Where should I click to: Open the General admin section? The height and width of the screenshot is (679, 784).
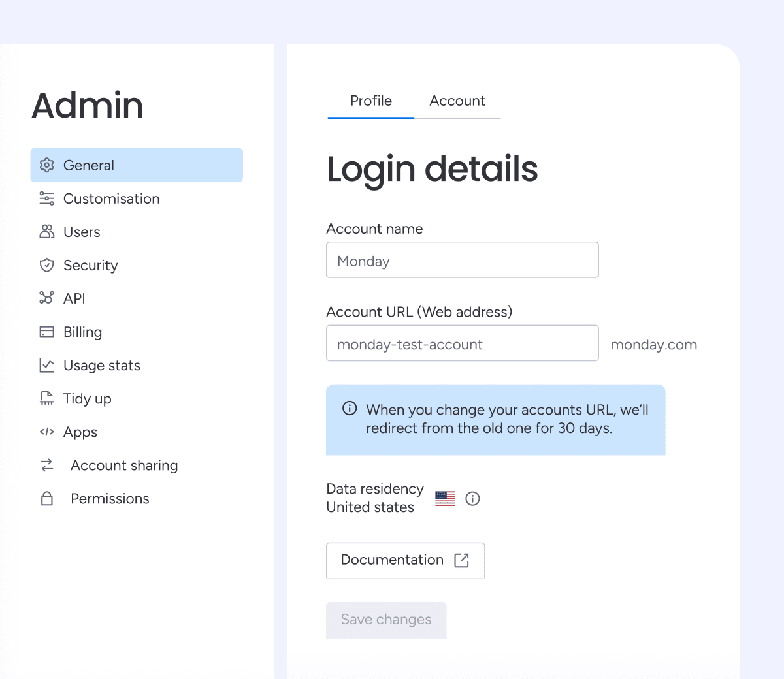click(137, 165)
